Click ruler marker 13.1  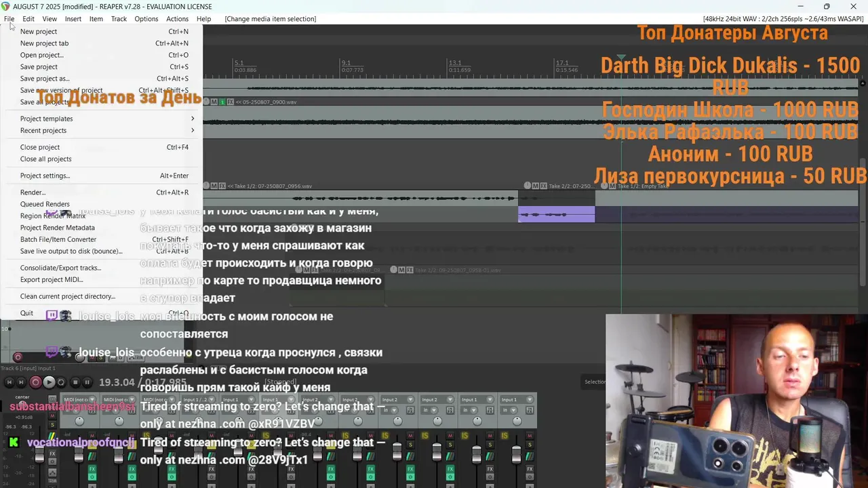(454, 63)
